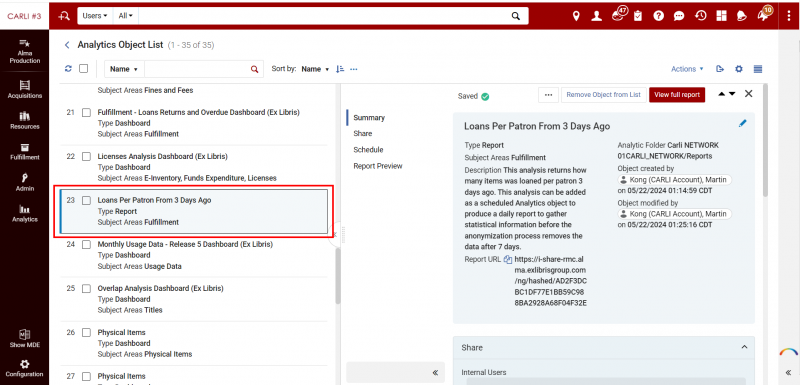Copy the Report URL icon
The image size is (800, 385).
click(x=508, y=259)
